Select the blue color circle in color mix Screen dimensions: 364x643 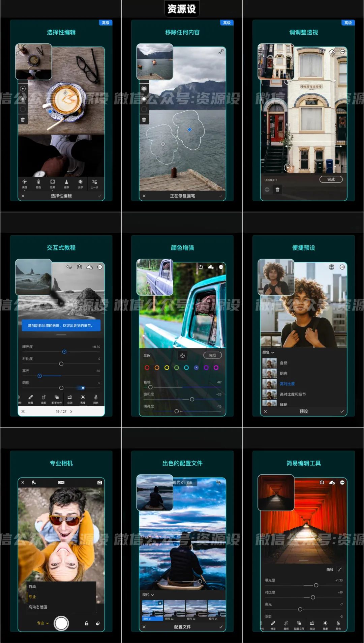tap(196, 368)
